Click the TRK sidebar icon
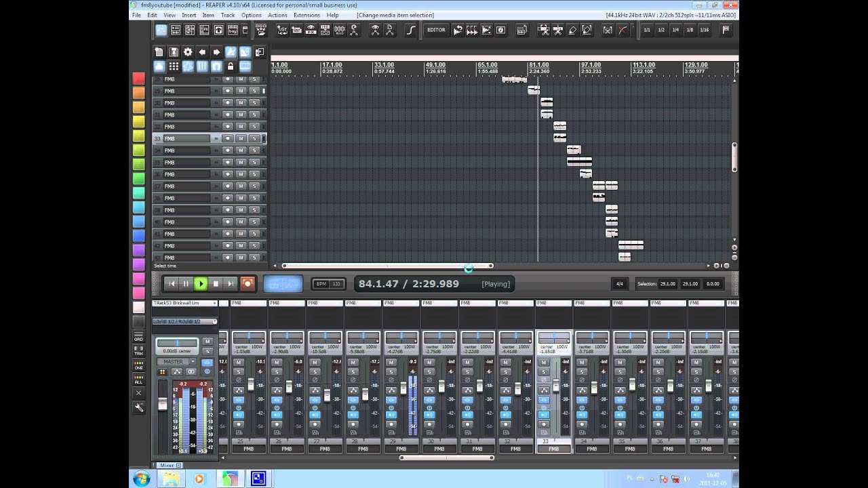The image size is (868, 488). [x=138, y=352]
